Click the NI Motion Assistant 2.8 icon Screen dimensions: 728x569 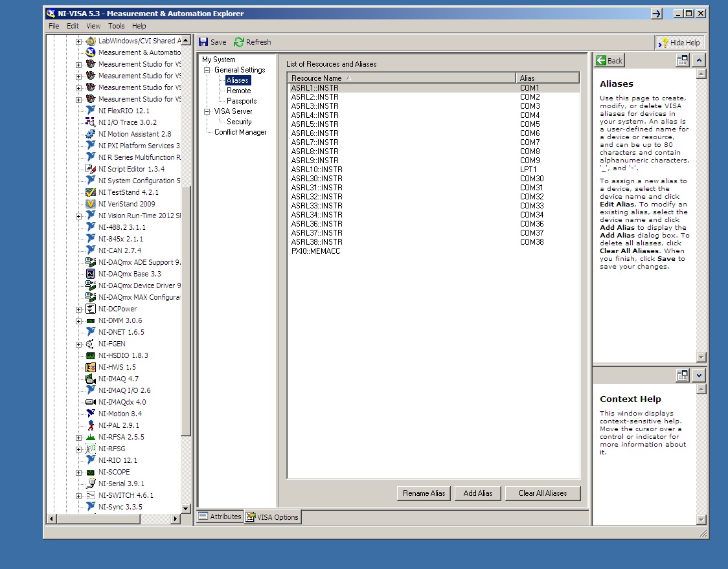point(91,133)
